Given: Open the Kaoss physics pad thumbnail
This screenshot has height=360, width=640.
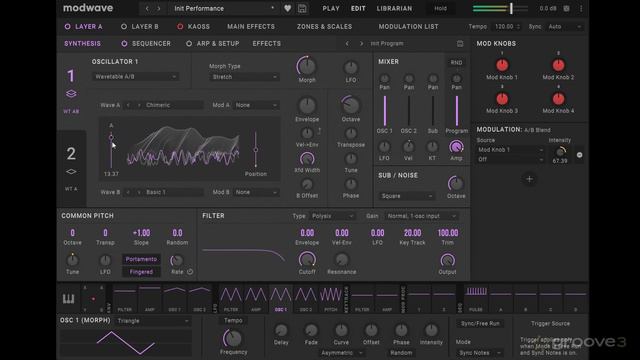Looking at the screenshot, I should (93, 299).
